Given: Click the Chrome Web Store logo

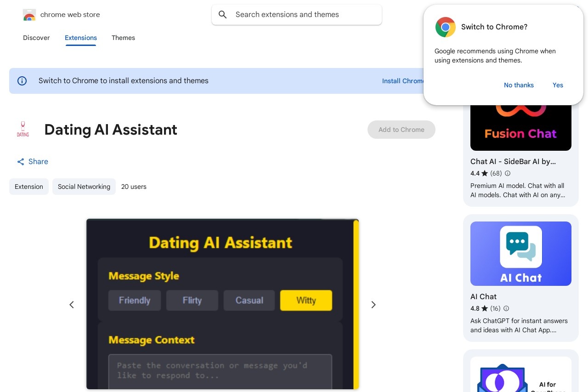Looking at the screenshot, I should [x=29, y=15].
